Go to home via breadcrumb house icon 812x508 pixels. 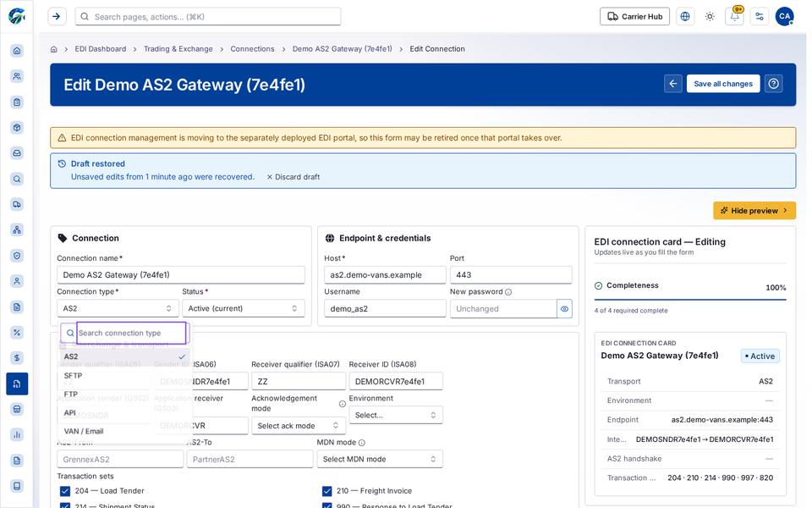[54, 49]
